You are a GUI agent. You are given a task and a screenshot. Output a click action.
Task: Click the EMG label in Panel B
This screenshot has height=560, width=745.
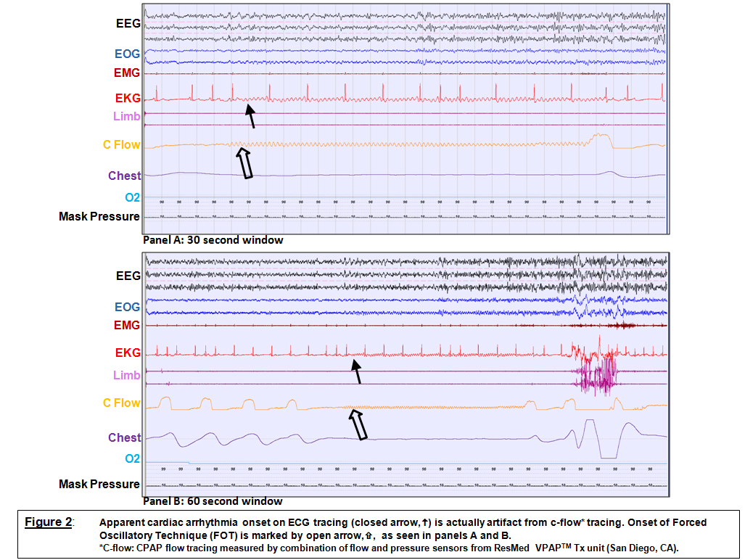click(127, 326)
